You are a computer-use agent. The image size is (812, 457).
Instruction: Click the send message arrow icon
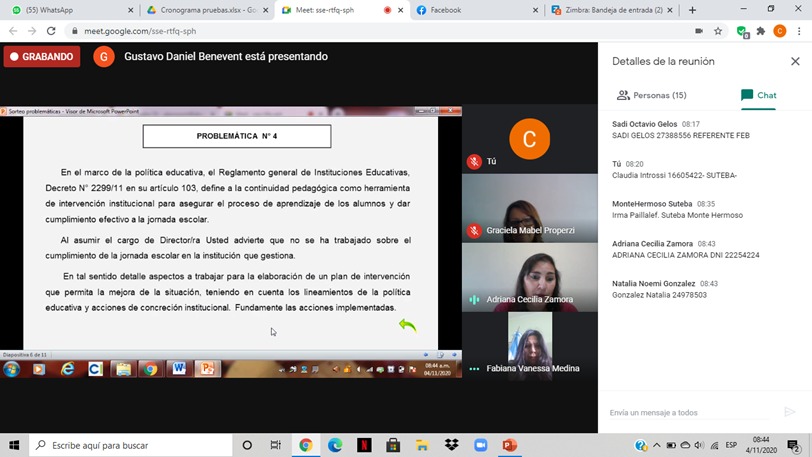(x=789, y=412)
